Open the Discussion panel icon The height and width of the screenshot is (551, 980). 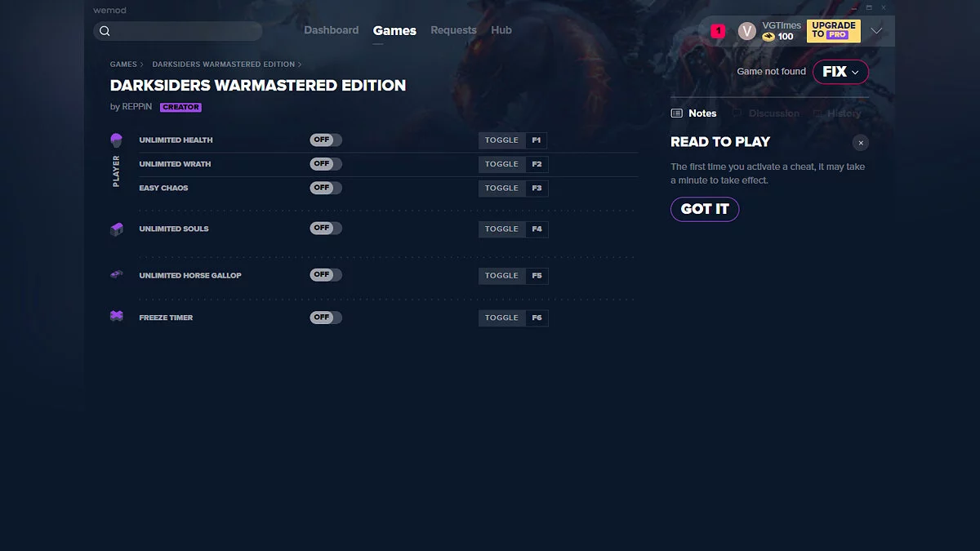pos(737,113)
